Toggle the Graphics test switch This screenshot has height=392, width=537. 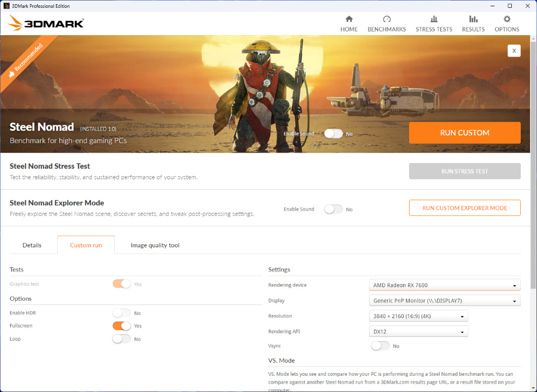[x=122, y=284]
